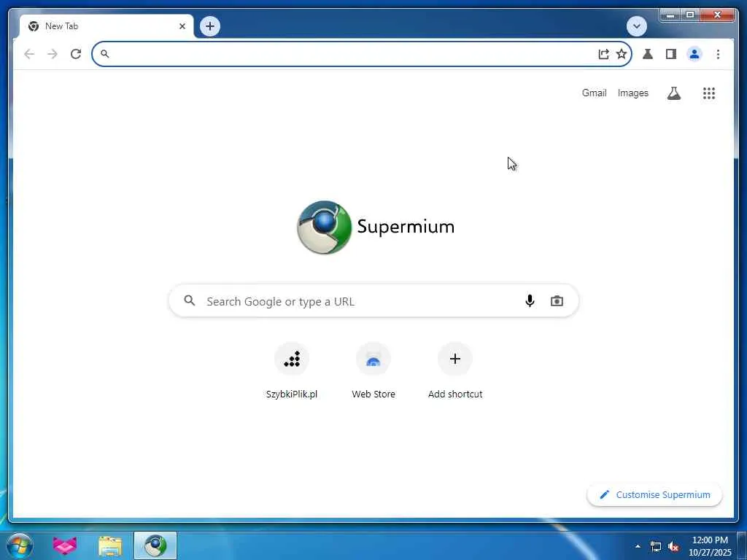The image size is (747, 560).
Task: Open a new tab with plus button
Action: coord(210,26)
